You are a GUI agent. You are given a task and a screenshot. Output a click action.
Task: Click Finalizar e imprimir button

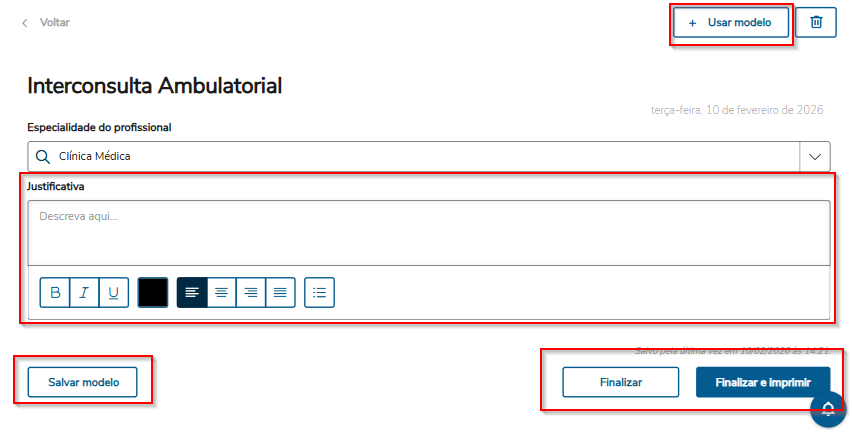762,382
